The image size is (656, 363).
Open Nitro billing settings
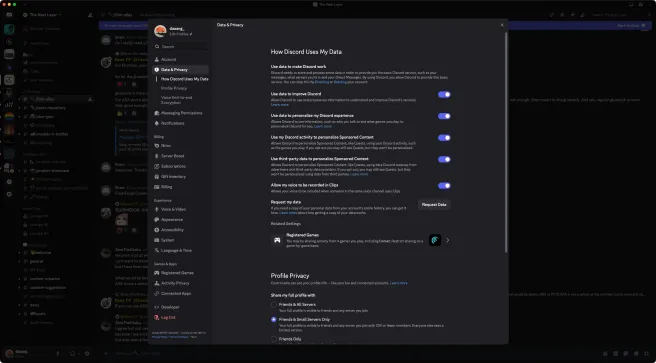(x=180, y=146)
